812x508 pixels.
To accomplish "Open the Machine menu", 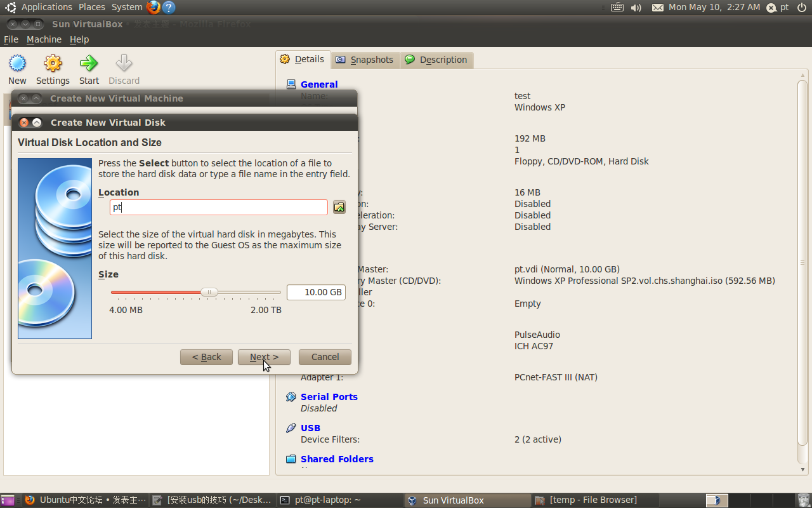I will [x=44, y=39].
